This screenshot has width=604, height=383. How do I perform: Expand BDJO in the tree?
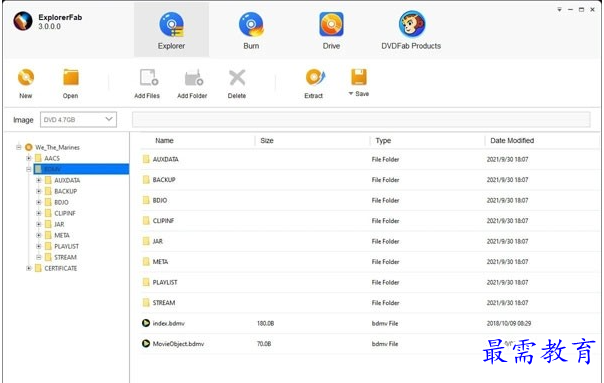tap(39, 202)
